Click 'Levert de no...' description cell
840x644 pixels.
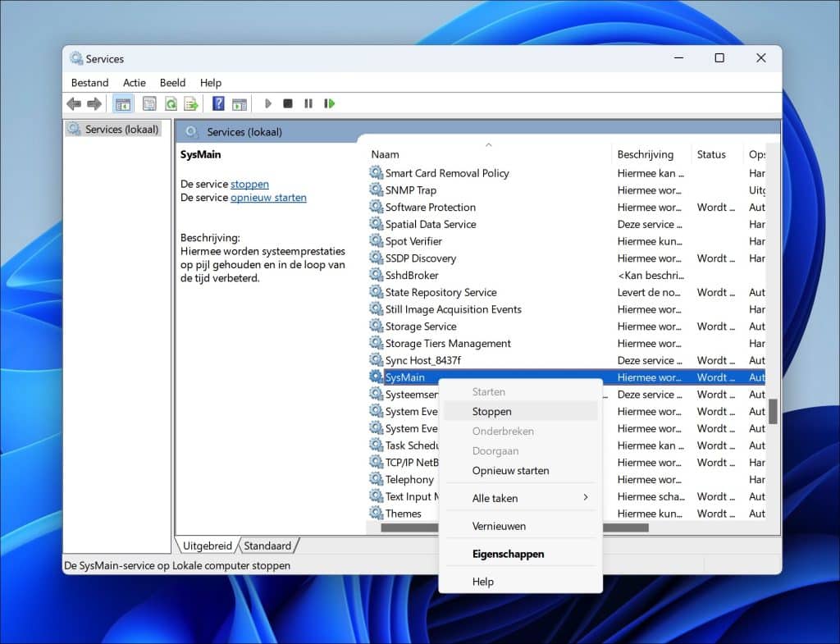pos(649,292)
